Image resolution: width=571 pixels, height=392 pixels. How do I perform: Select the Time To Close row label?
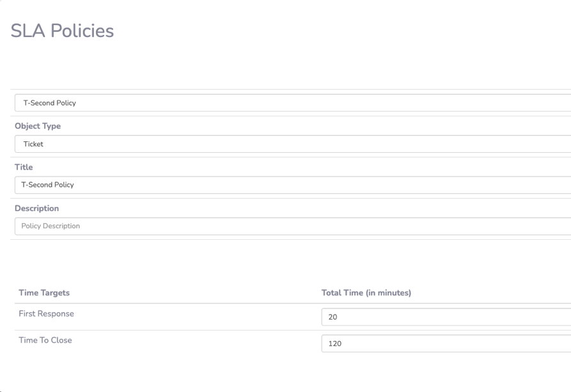[45, 340]
